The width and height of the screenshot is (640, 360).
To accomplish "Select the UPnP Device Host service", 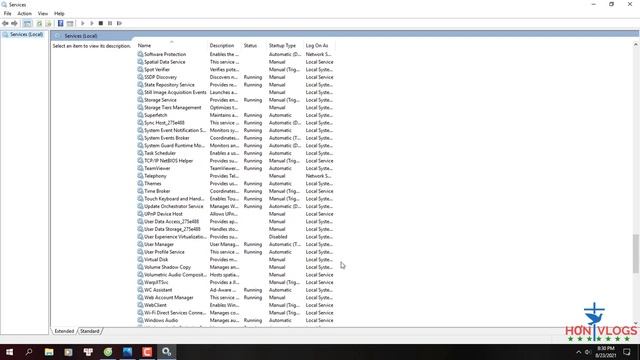I will click(163, 214).
